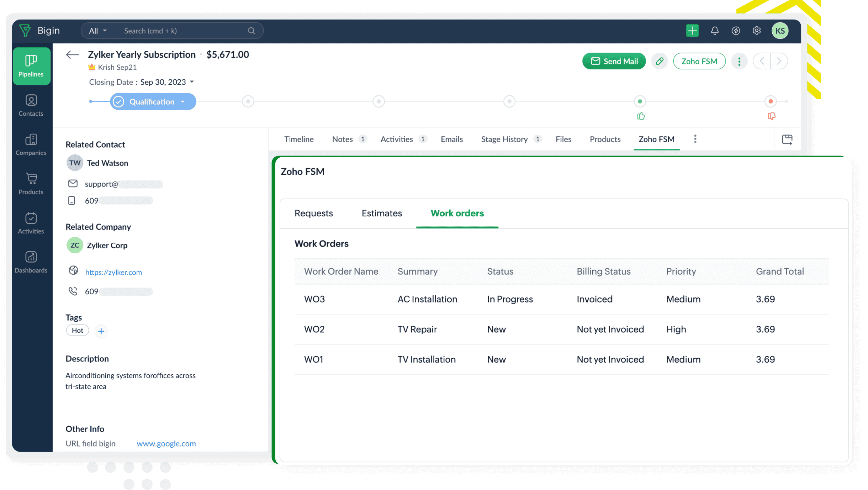This screenshot has width=868, height=490.
Task: Select the red lost stage marker
Action: click(x=771, y=101)
